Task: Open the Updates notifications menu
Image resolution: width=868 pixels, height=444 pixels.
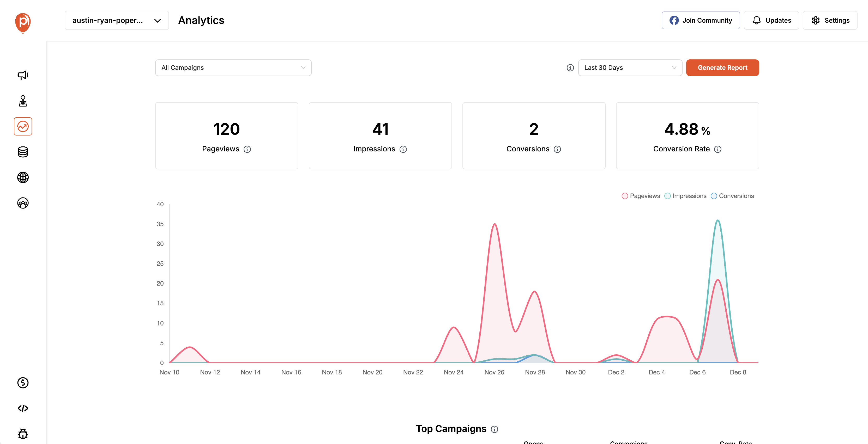Action: pos(771,21)
